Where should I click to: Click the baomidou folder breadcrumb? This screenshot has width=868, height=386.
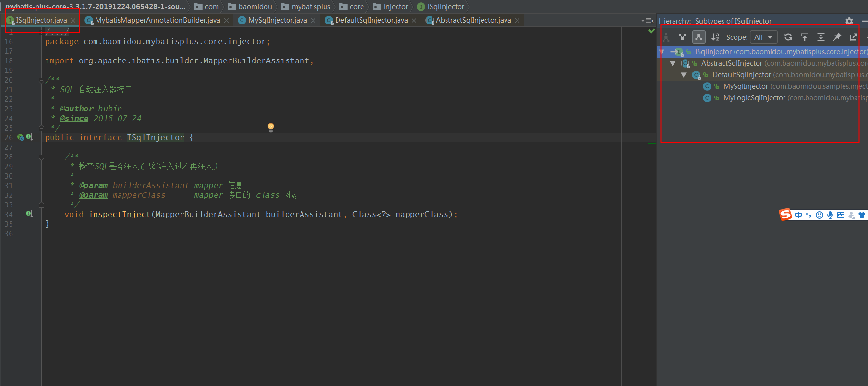[x=250, y=7]
